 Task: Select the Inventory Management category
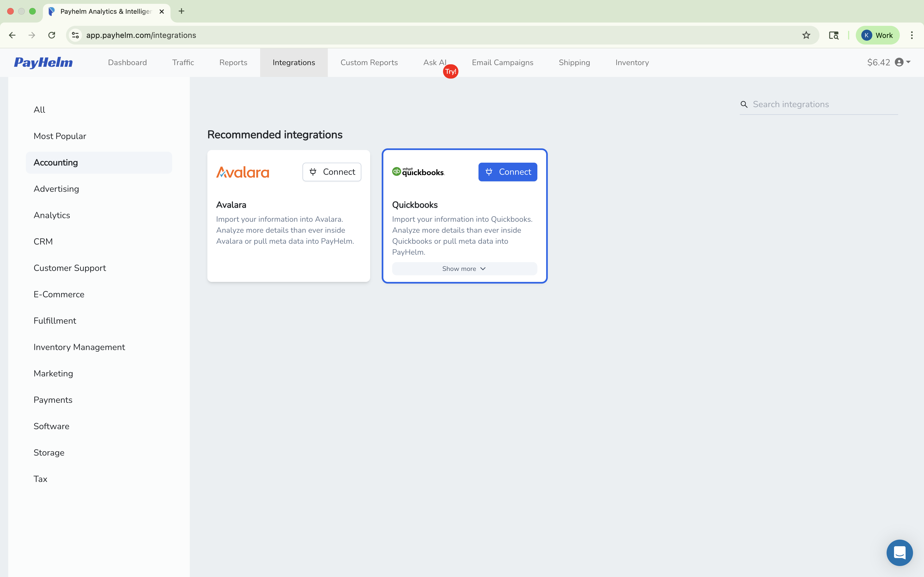pyautogui.click(x=79, y=347)
